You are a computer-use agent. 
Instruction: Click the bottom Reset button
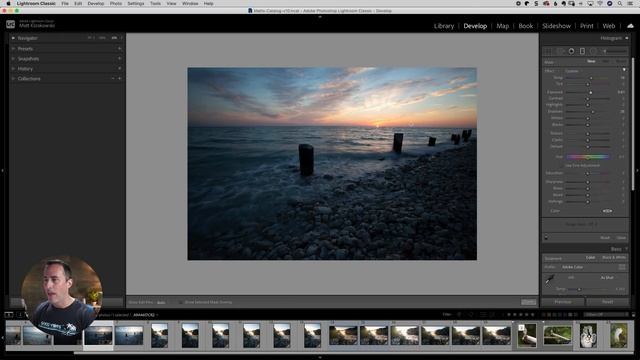pyautogui.click(x=607, y=302)
